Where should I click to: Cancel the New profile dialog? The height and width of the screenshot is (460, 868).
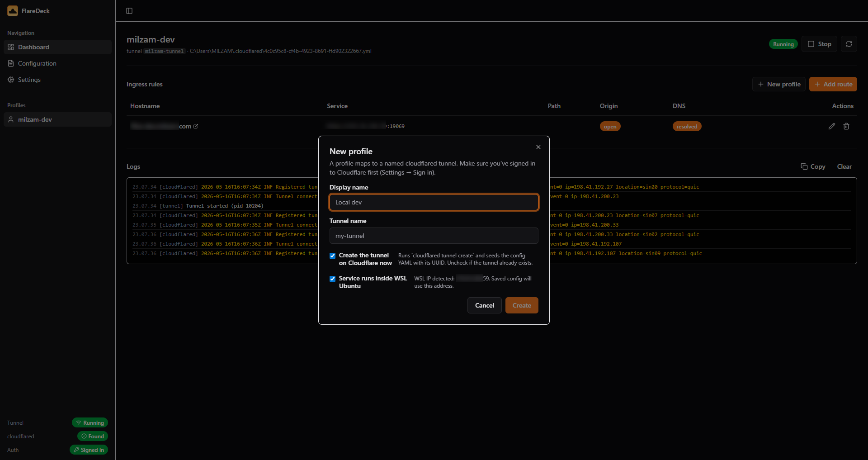coord(485,305)
